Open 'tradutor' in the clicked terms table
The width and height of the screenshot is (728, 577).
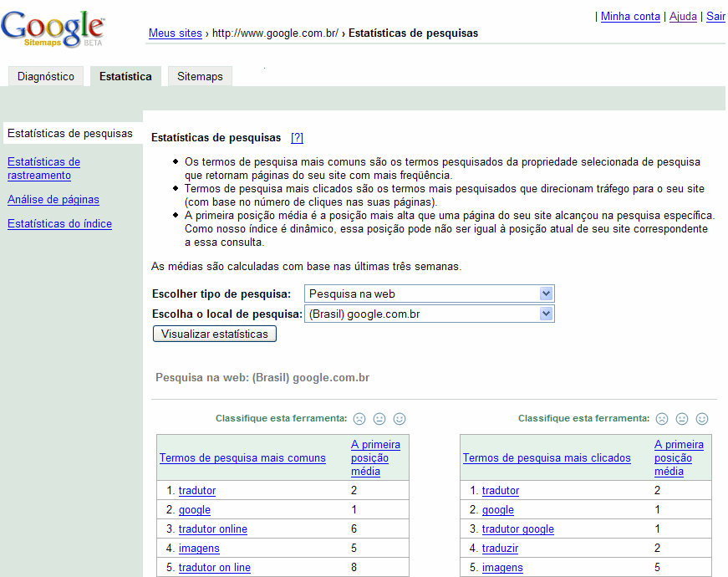501,490
